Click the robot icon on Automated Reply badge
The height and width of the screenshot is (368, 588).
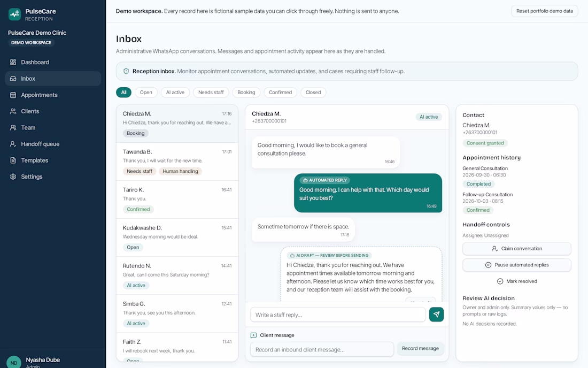[x=305, y=180]
